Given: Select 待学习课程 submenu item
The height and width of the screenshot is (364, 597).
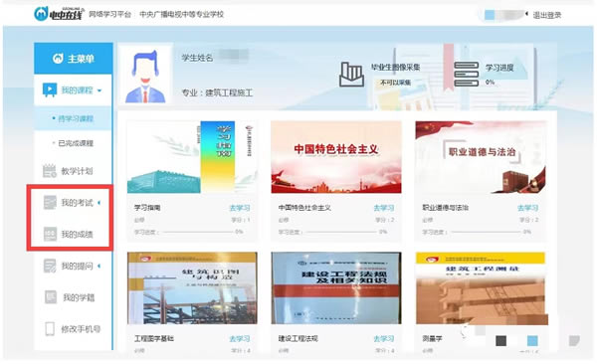Looking at the screenshot, I should [73, 118].
